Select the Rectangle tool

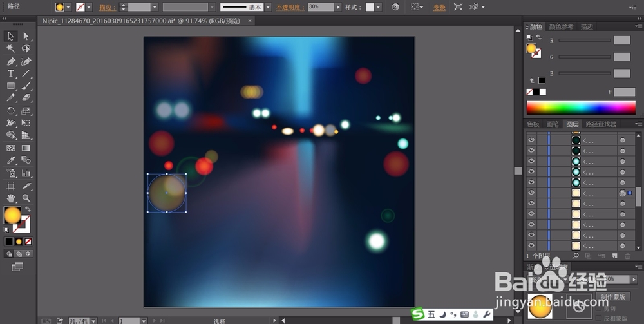[11, 86]
